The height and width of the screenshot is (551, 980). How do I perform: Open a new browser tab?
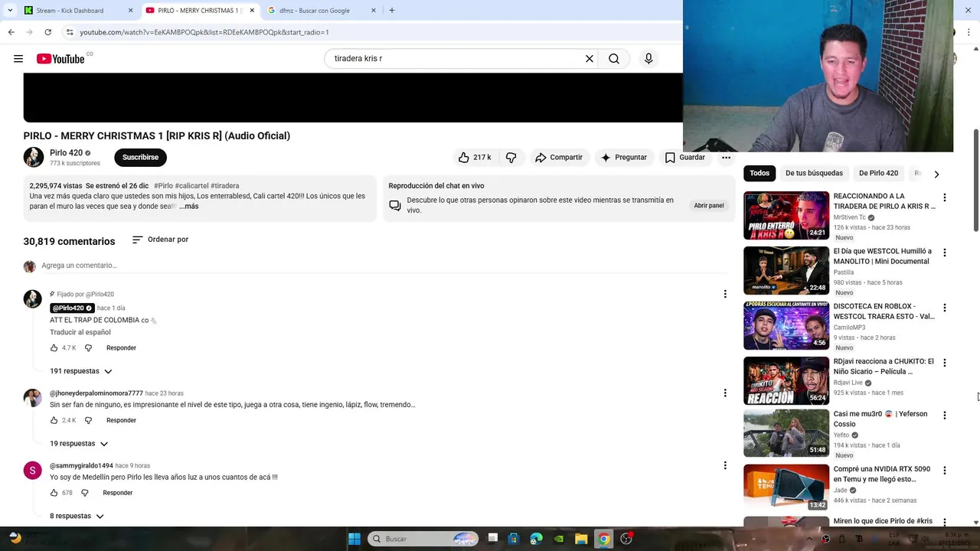coord(392,11)
